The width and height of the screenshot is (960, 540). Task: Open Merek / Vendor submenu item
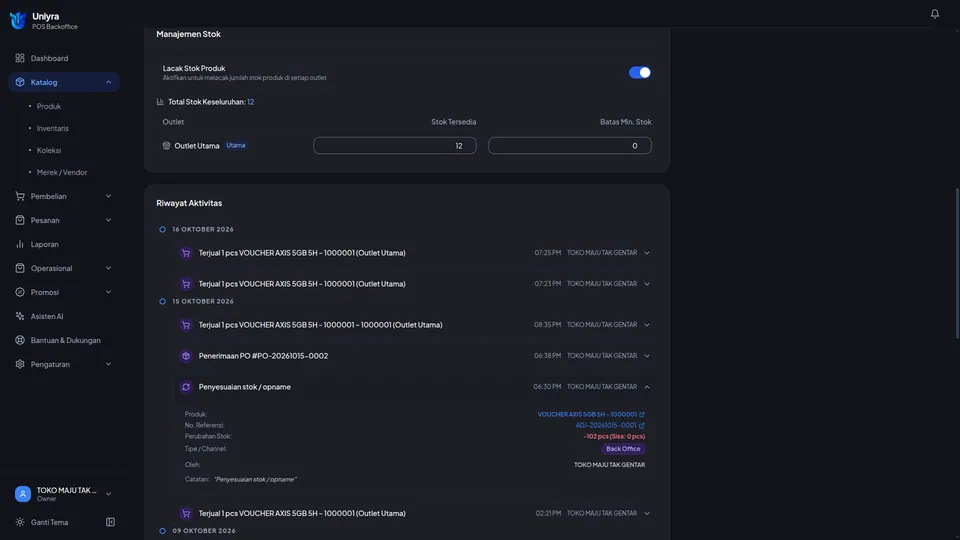point(62,172)
